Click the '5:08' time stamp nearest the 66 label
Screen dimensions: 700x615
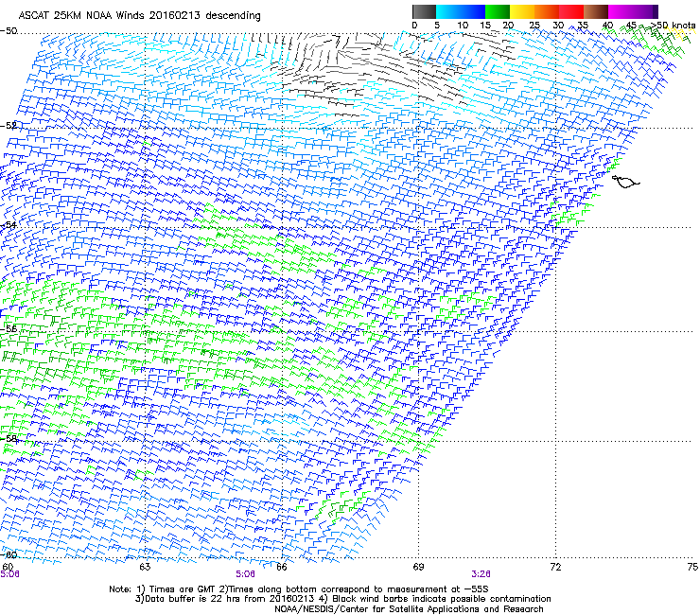click(246, 574)
